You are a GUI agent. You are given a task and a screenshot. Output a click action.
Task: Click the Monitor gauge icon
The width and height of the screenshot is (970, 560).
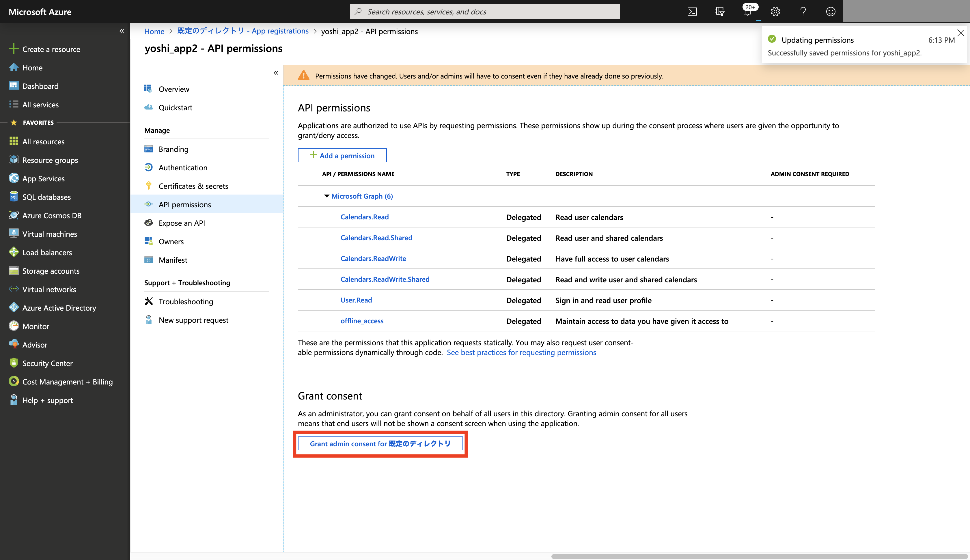14,326
